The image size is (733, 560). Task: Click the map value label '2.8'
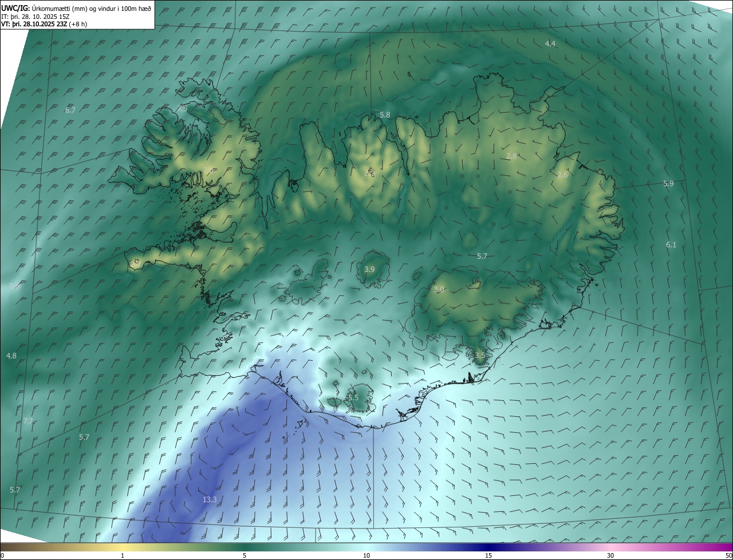click(x=511, y=156)
